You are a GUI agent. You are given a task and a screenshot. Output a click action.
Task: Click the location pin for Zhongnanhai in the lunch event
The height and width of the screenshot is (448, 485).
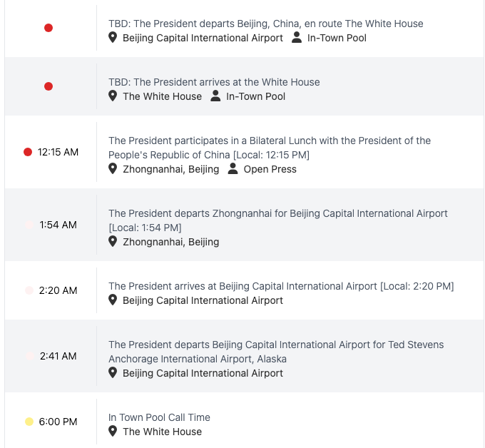click(113, 169)
